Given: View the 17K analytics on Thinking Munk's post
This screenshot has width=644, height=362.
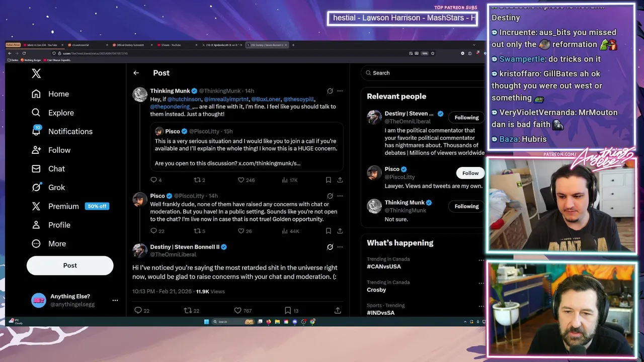Looking at the screenshot, I should pyautogui.click(x=289, y=180).
